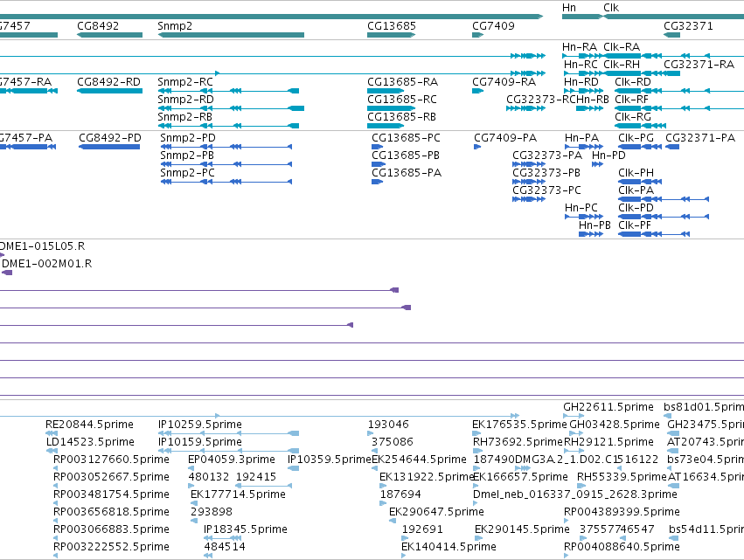
Task: Select the RE20844.5prime EST label
Action: 89,424
